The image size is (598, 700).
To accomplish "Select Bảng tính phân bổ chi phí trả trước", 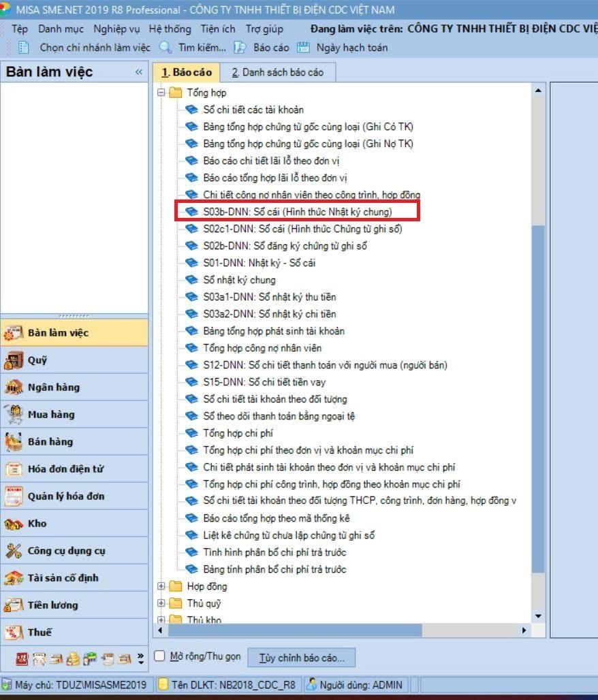I will 274,569.
